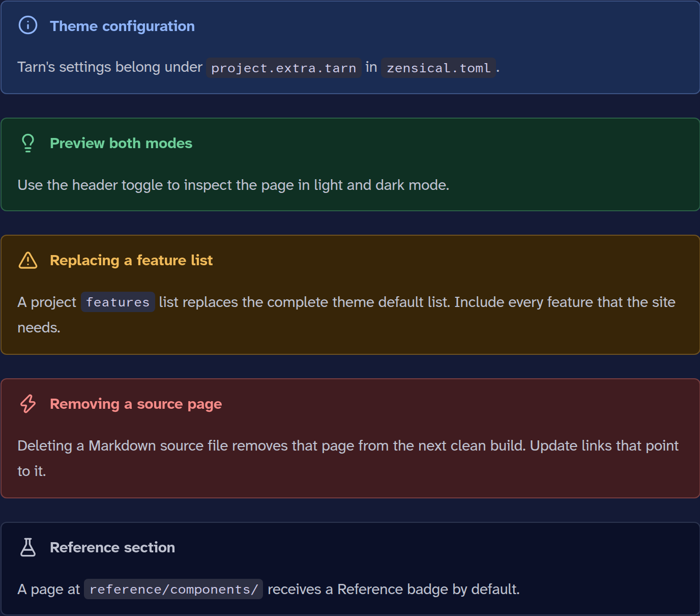
Task: Click the lightbulb icon beside Preview both modes
Action: pos(28,143)
